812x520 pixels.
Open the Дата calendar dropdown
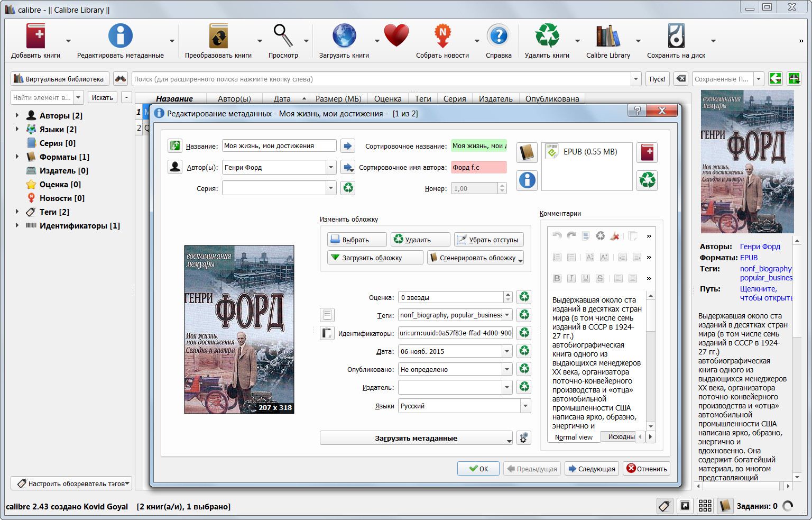coord(507,351)
